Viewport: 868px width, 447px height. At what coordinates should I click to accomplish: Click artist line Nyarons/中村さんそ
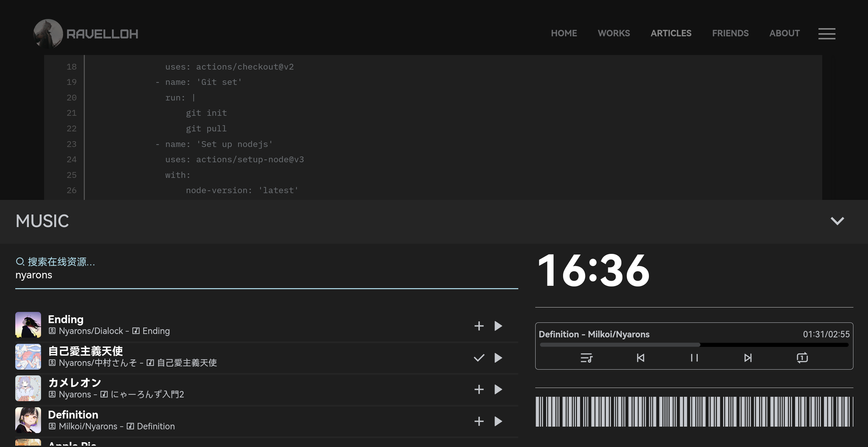98,363
